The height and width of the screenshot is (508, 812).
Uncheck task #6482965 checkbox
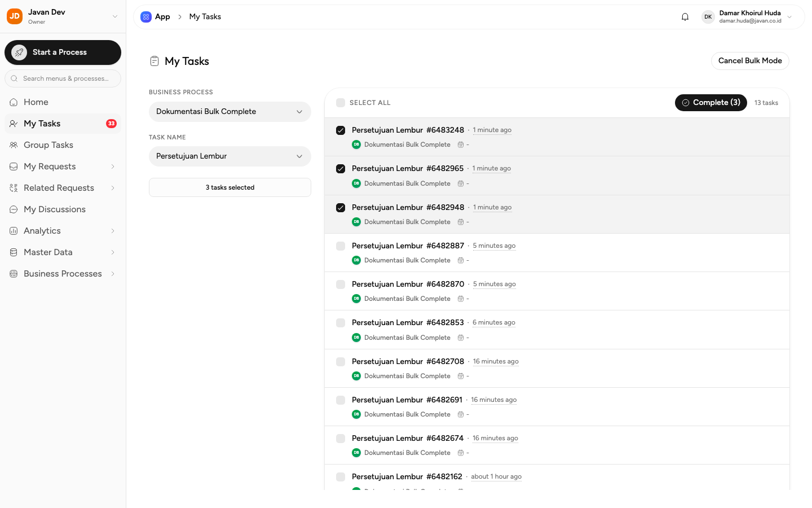(341, 169)
